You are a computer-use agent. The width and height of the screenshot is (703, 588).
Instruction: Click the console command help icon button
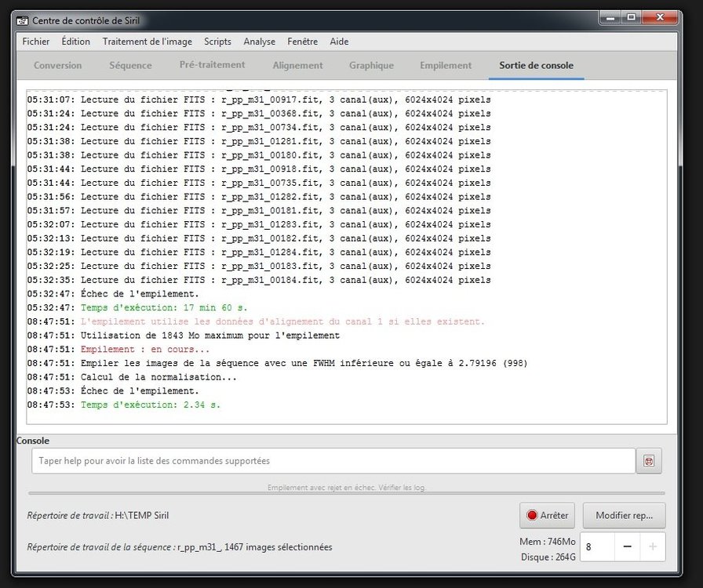tap(648, 461)
